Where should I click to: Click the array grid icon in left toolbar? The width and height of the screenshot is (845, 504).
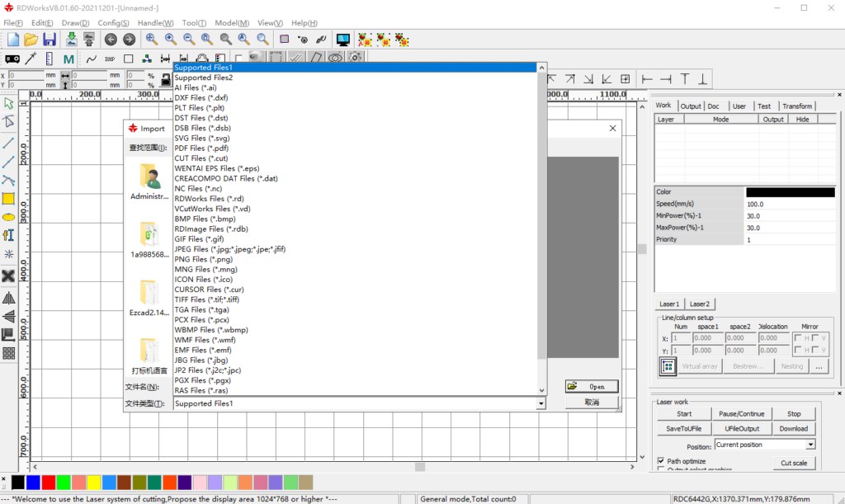pos(8,353)
